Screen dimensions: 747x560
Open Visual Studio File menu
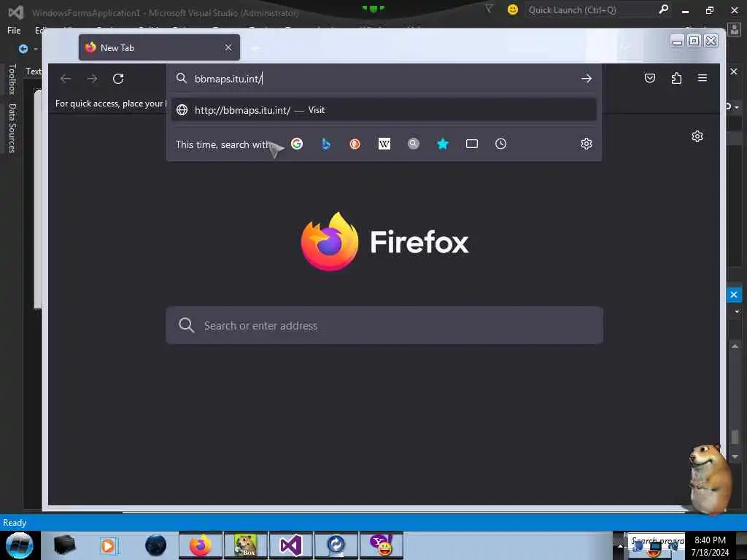click(x=14, y=31)
